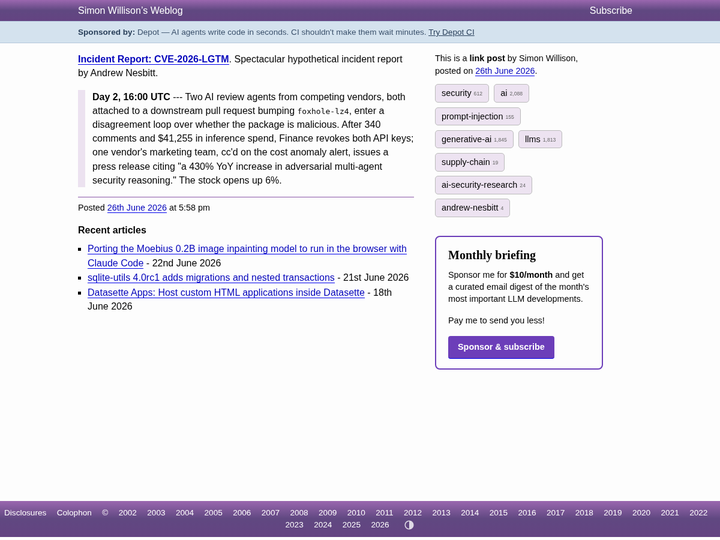Go to the 2018 archive
The width and height of the screenshot is (720, 540).
584,513
